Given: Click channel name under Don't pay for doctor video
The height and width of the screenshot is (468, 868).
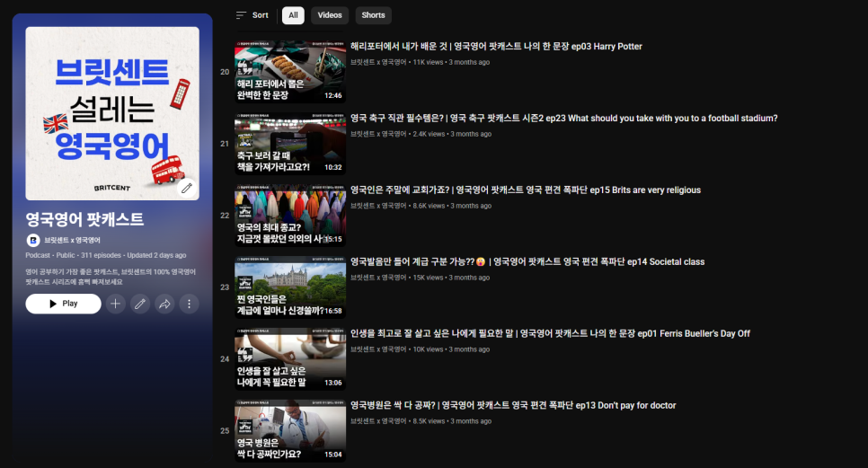Looking at the screenshot, I should pyautogui.click(x=378, y=421).
